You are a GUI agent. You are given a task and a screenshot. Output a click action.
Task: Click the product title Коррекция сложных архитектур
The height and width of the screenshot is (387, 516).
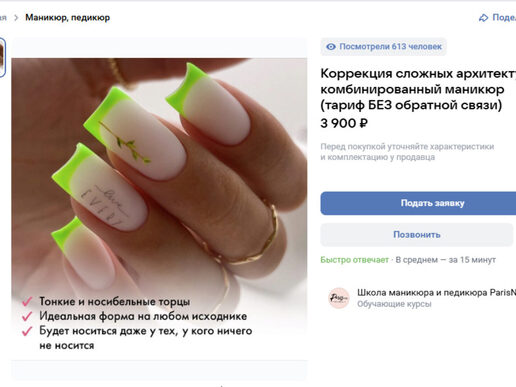(418, 89)
